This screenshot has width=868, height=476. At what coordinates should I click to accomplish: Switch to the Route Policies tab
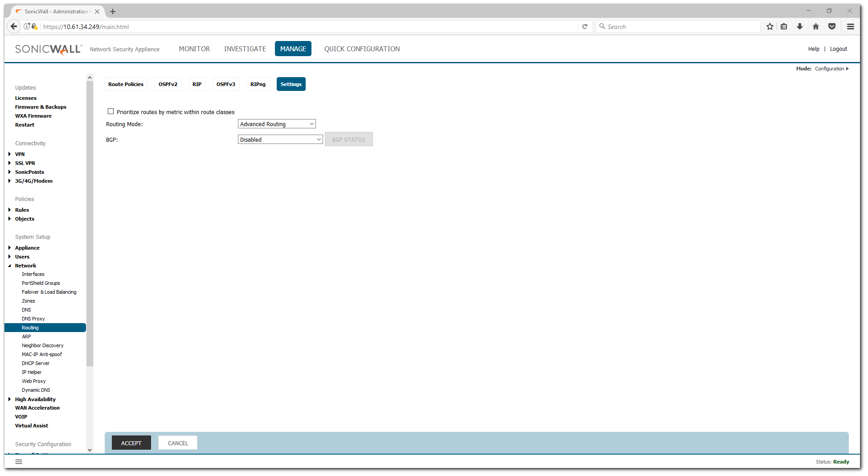pos(126,84)
